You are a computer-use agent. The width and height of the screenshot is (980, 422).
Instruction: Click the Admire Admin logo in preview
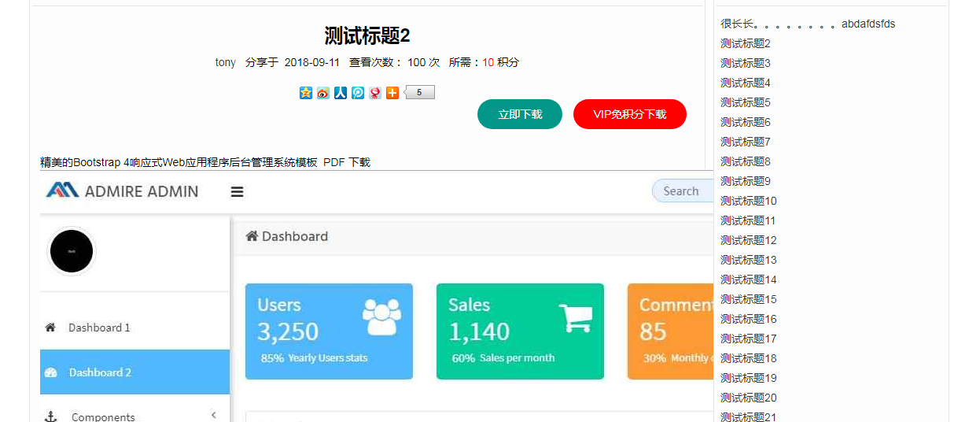coord(122,191)
